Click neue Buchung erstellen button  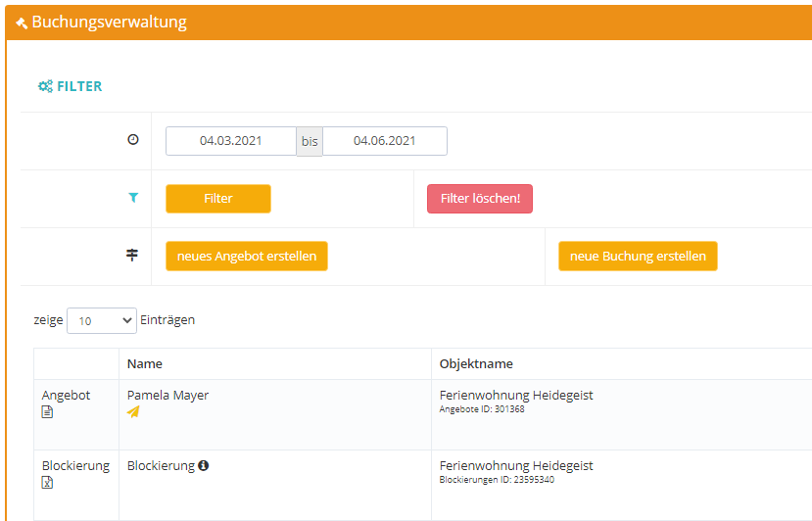pos(638,256)
